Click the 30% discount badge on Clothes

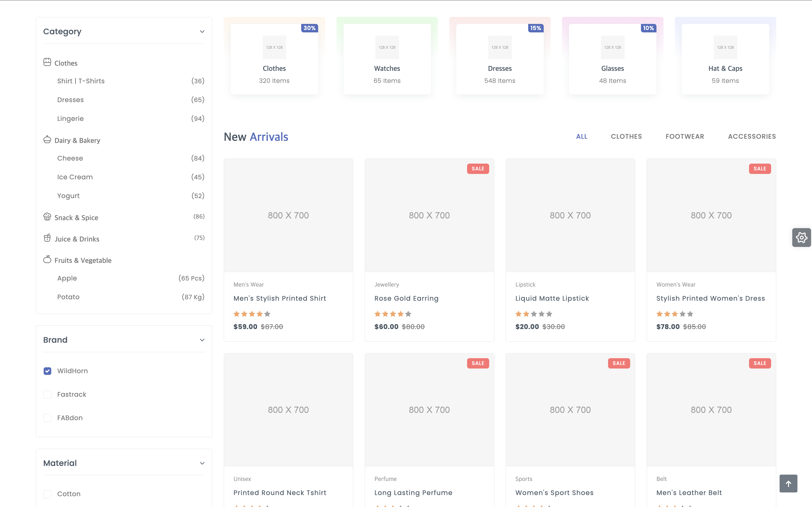[309, 28]
